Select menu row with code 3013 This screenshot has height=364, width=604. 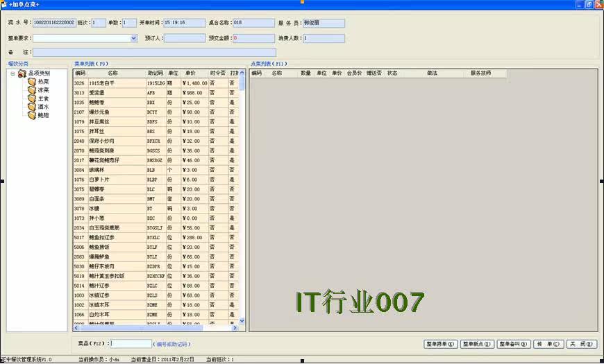point(156,93)
